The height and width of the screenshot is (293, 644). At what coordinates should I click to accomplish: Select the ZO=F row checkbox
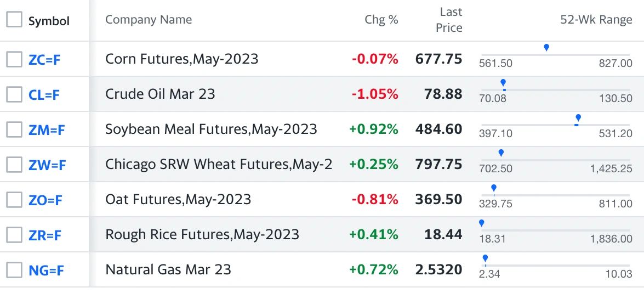point(14,200)
